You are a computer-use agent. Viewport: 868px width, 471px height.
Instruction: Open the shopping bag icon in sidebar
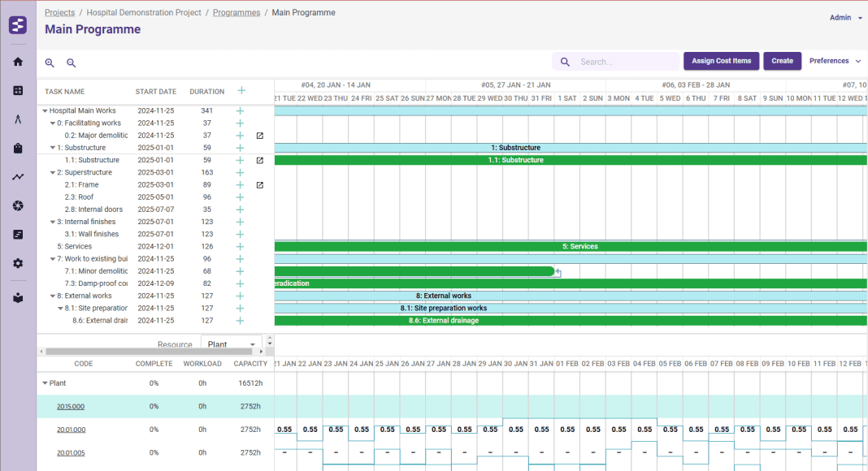[x=18, y=148]
